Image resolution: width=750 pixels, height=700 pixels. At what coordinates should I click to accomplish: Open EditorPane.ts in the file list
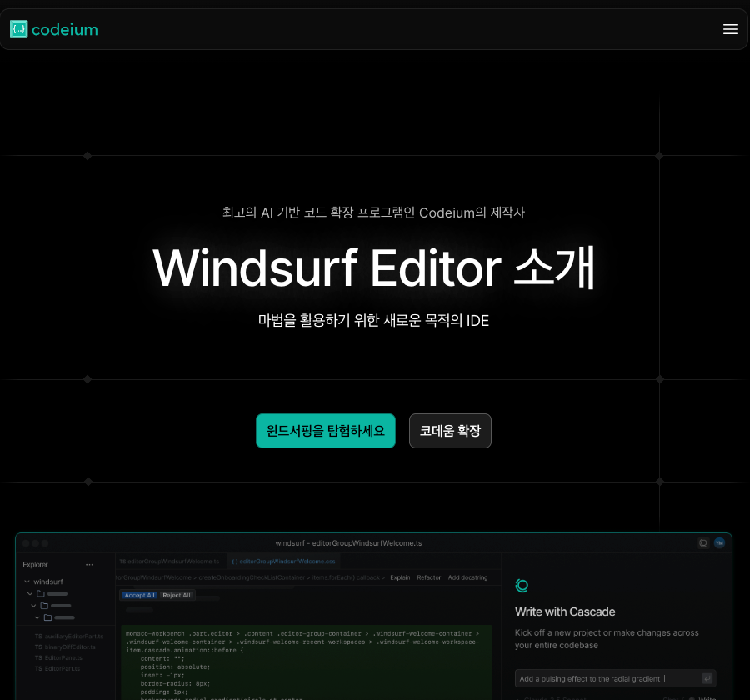click(x=58, y=657)
